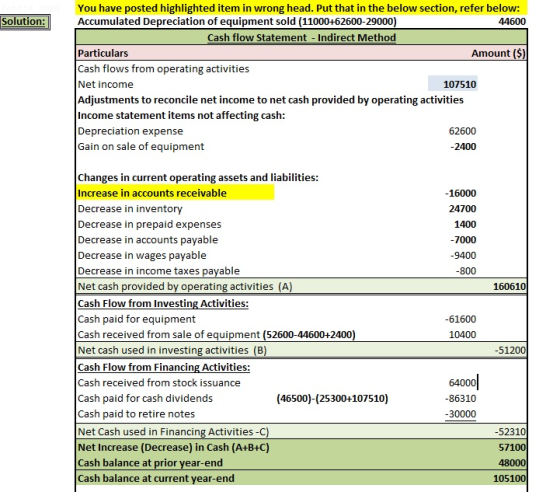560x492 pixels.
Task: Click the prior year-end balance 48000
Action: pyautogui.click(x=512, y=463)
